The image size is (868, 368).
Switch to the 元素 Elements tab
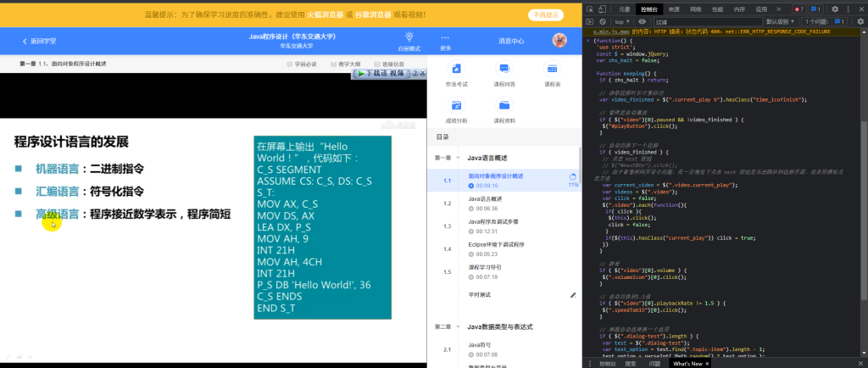tap(625, 8)
